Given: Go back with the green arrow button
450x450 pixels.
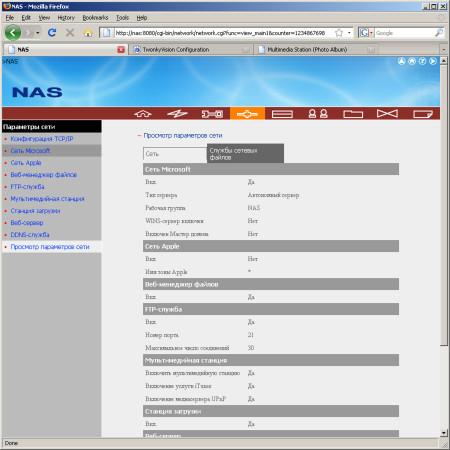Looking at the screenshot, I should 13,33.
